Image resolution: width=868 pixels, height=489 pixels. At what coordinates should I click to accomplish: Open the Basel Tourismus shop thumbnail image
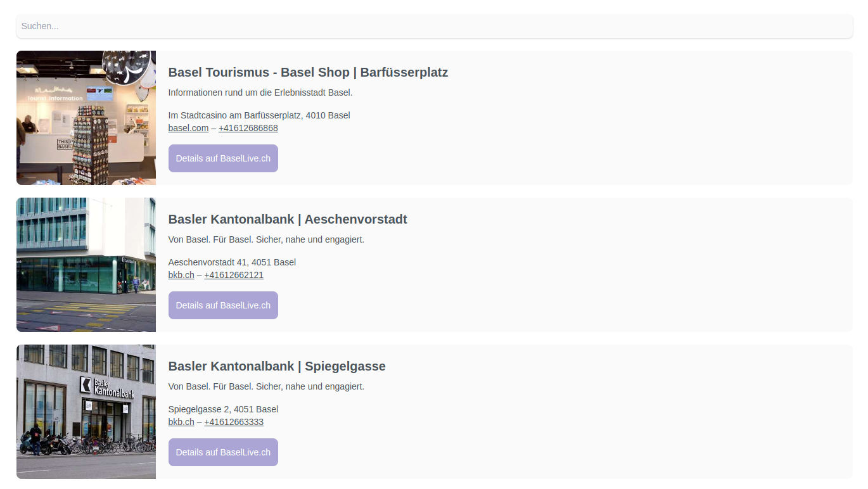pyautogui.click(x=86, y=118)
